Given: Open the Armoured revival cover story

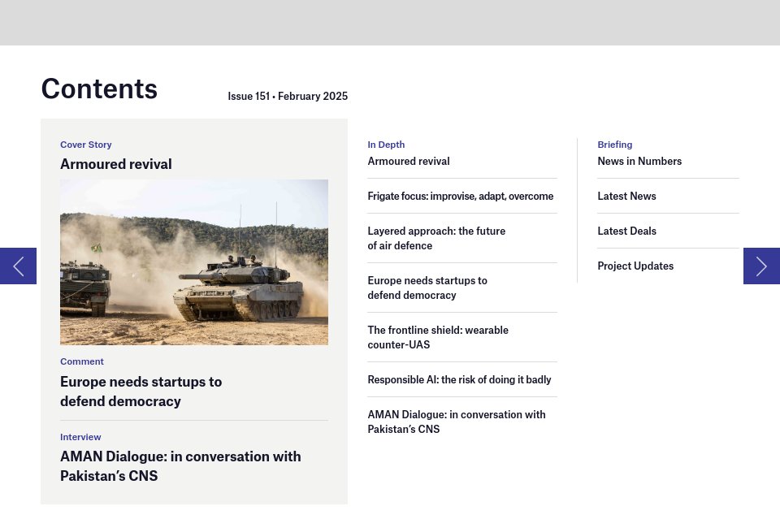Looking at the screenshot, I should [x=115, y=164].
